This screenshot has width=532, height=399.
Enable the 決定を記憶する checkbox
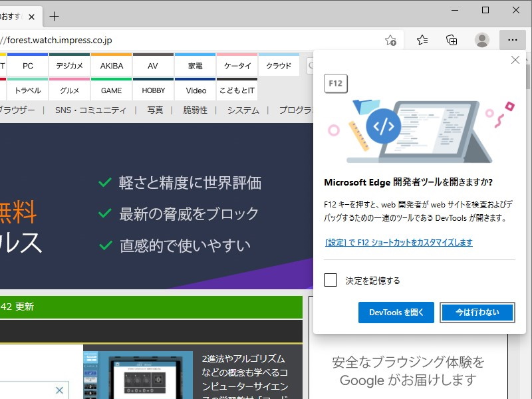click(331, 280)
